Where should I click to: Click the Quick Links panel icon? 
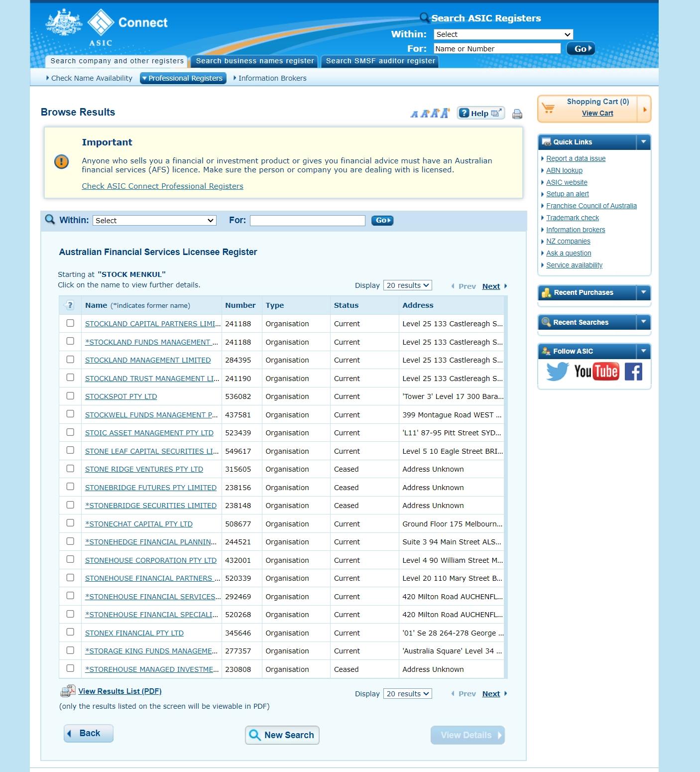point(546,142)
